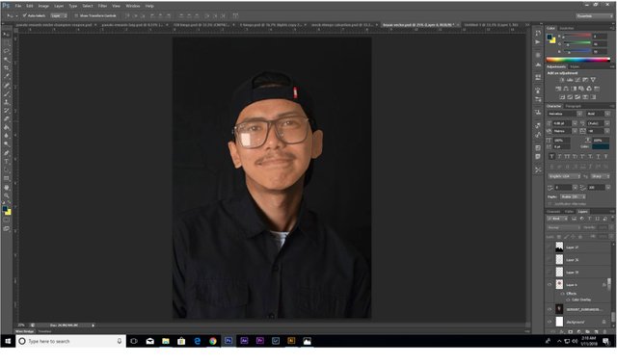This screenshot has height=364, width=617.
Task: Delete layer using the trash icon
Action: click(604, 332)
